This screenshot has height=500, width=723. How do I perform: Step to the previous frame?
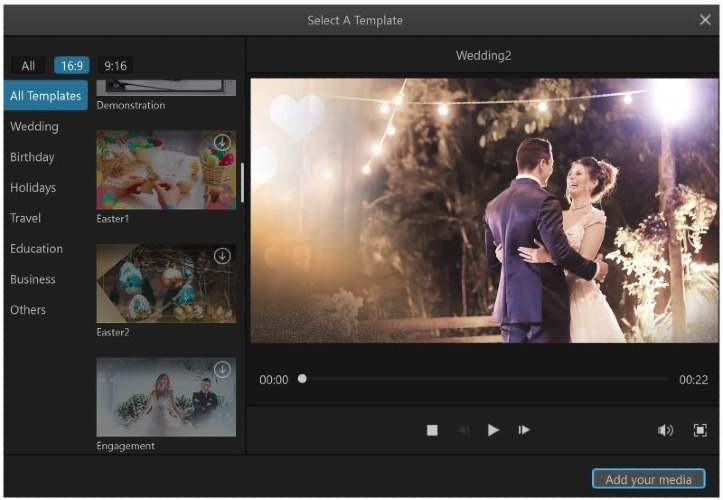(x=464, y=430)
